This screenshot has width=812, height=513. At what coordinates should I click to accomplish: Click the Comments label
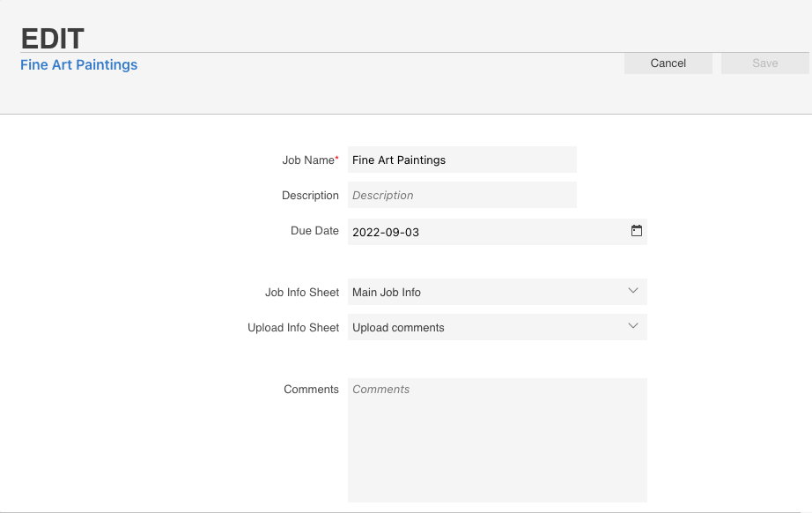(311, 389)
